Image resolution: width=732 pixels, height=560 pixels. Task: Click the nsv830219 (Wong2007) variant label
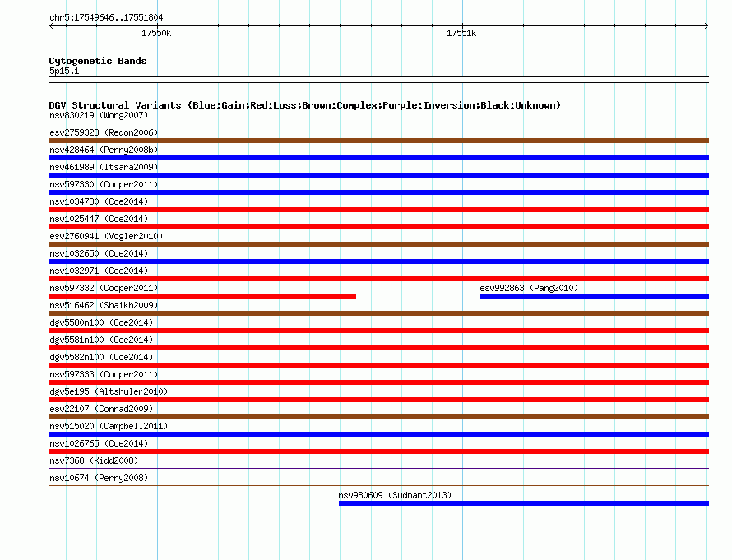click(99, 115)
